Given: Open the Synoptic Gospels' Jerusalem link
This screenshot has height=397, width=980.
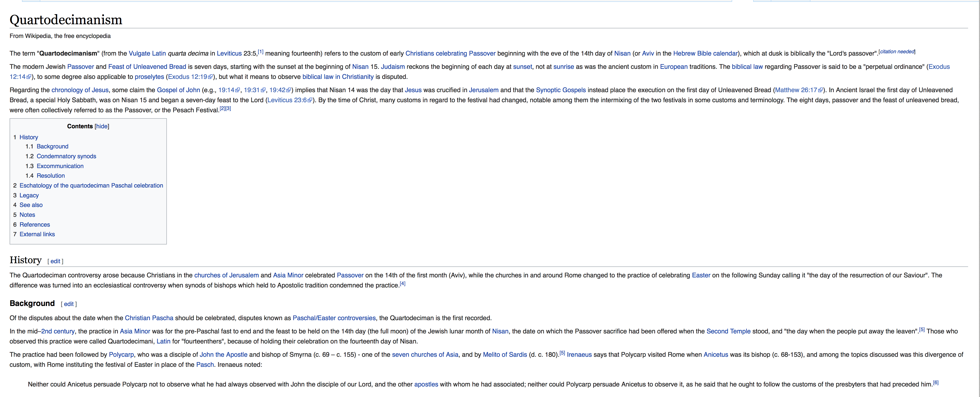Looking at the screenshot, I should click(484, 90).
